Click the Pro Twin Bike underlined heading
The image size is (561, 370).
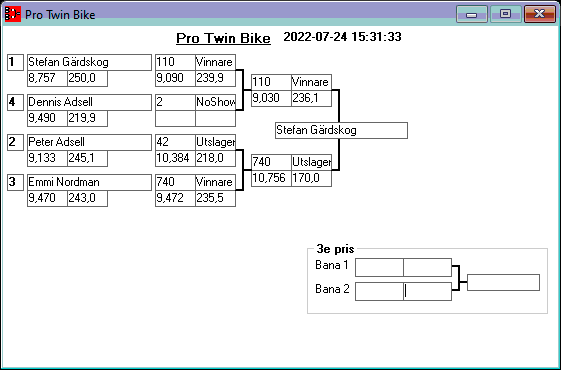coord(223,38)
